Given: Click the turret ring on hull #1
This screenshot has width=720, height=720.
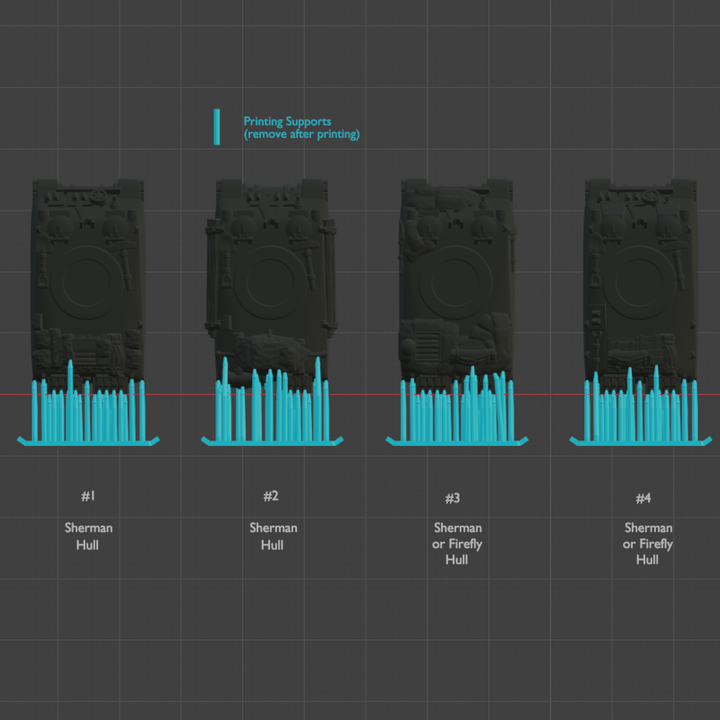Looking at the screenshot, I should [88, 287].
